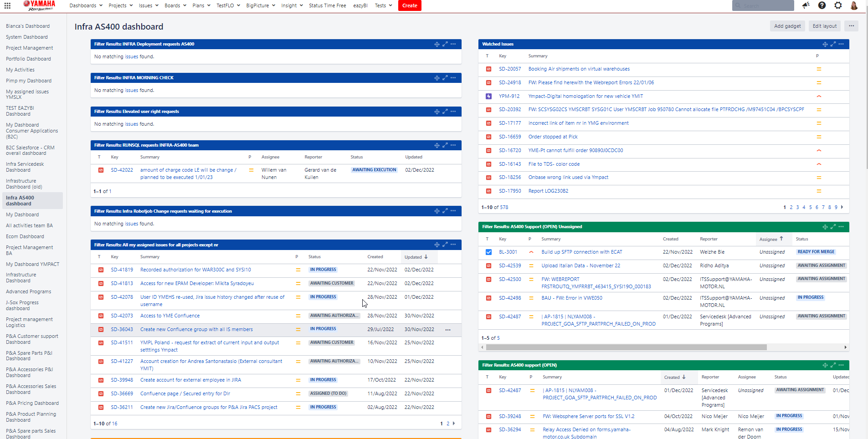Click the red Create button
The height and width of the screenshot is (439, 868).
coord(410,5)
